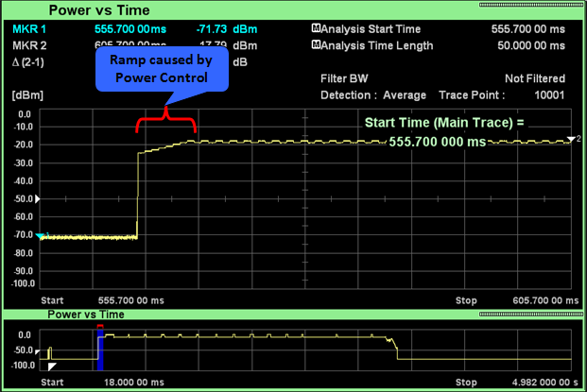The height and width of the screenshot is (392, 587).
Task: Select the lower Power vs Time title bar
Action: 85,313
